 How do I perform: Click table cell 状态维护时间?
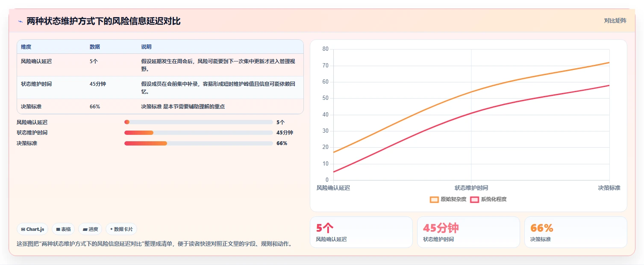point(36,84)
